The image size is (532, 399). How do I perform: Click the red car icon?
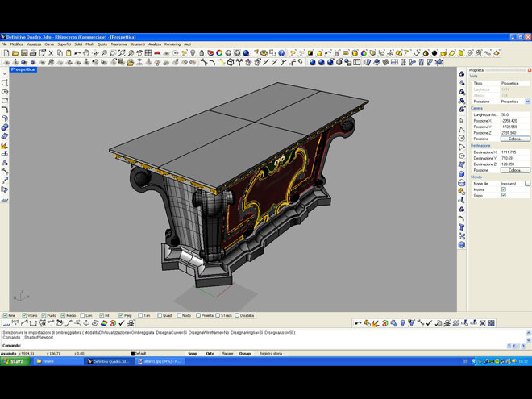tap(157, 53)
